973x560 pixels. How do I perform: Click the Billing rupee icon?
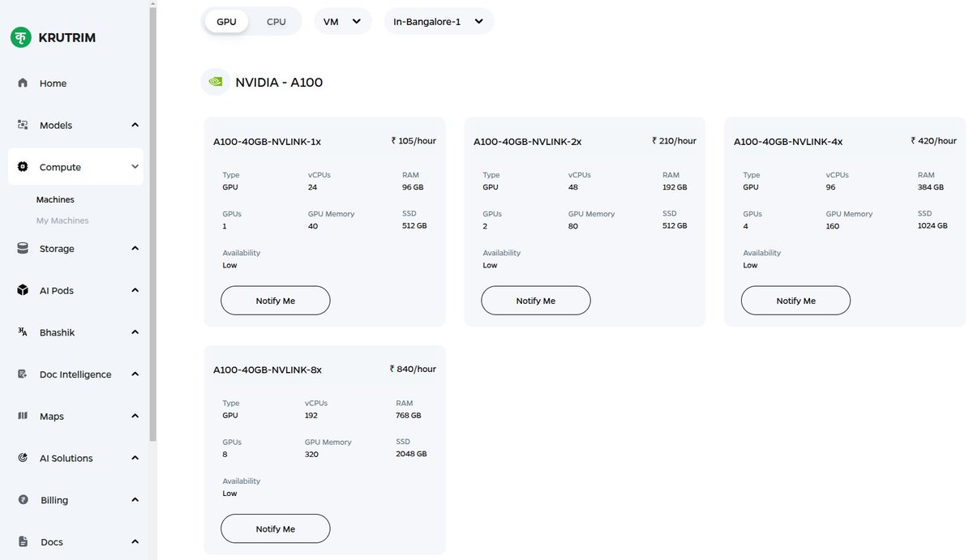[23, 500]
